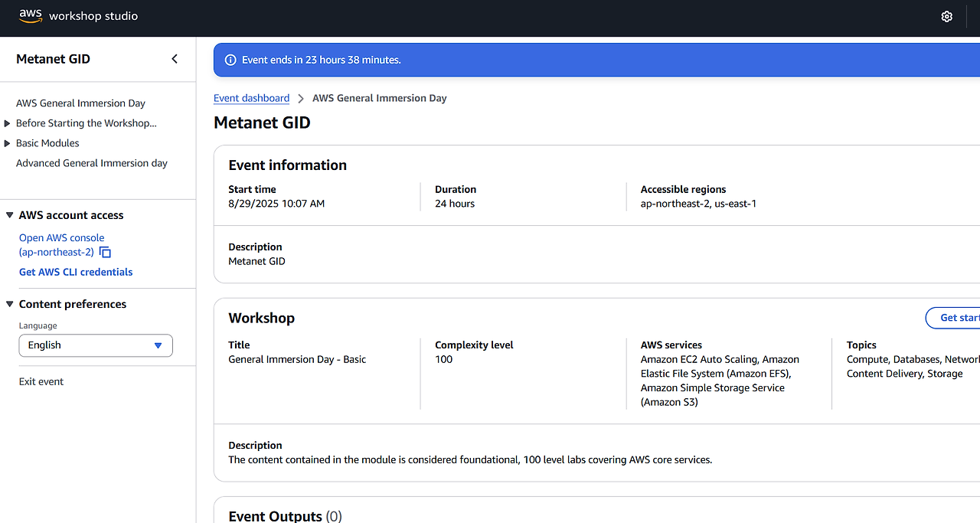Click the Language label
This screenshot has width=980, height=523.
pyautogui.click(x=38, y=325)
